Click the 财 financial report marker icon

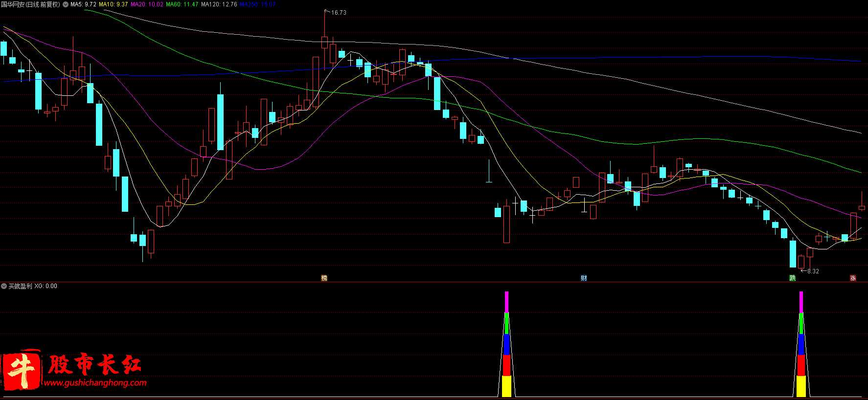pos(584,278)
